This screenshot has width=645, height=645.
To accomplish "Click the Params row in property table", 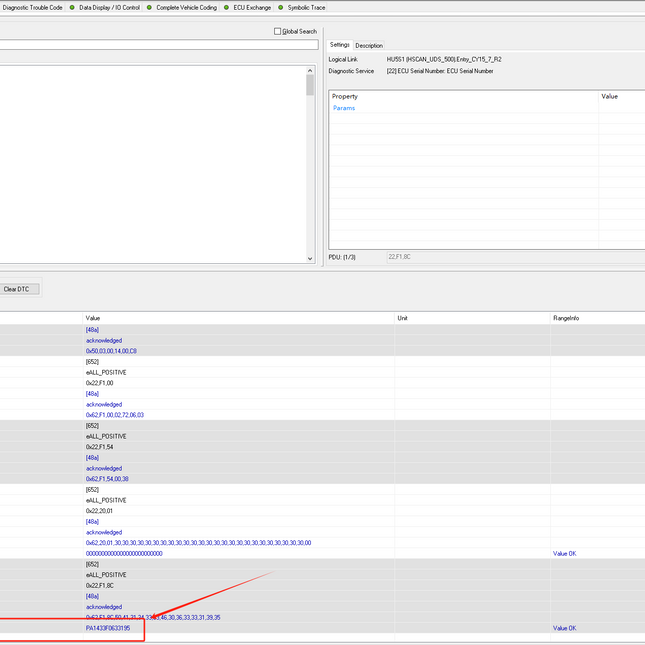I will 344,108.
